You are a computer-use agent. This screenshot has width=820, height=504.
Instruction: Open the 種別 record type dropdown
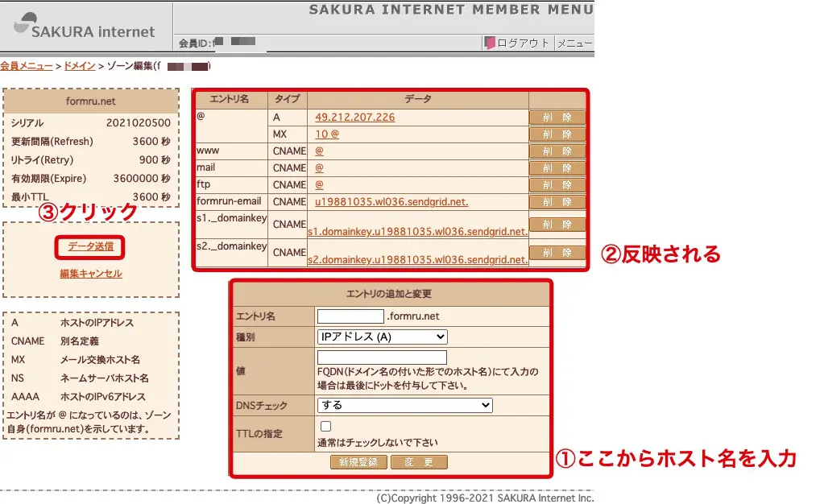[383, 337]
